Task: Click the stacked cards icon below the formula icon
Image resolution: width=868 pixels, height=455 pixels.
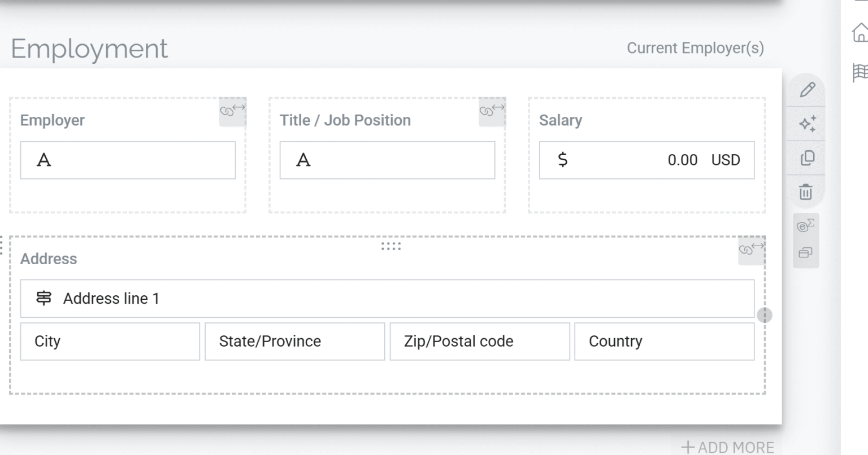Action: click(x=805, y=252)
